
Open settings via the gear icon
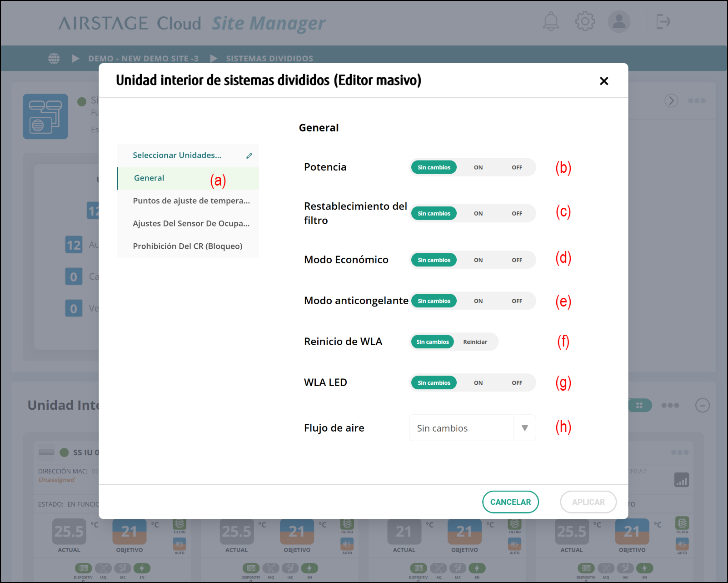[585, 22]
